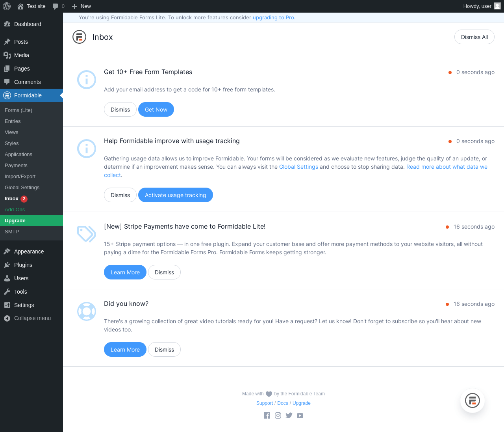Click the Did you know? heading
Viewport: 504px width, 432px height.
[x=126, y=304]
